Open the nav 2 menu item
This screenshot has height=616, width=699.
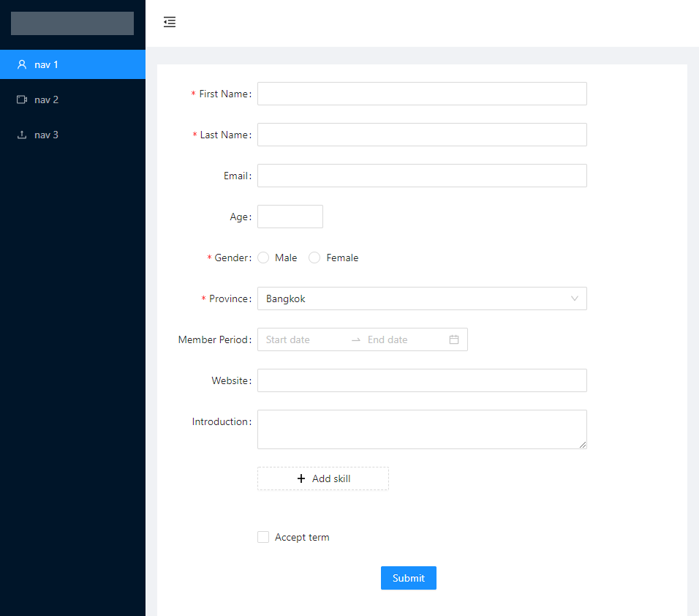click(72, 99)
